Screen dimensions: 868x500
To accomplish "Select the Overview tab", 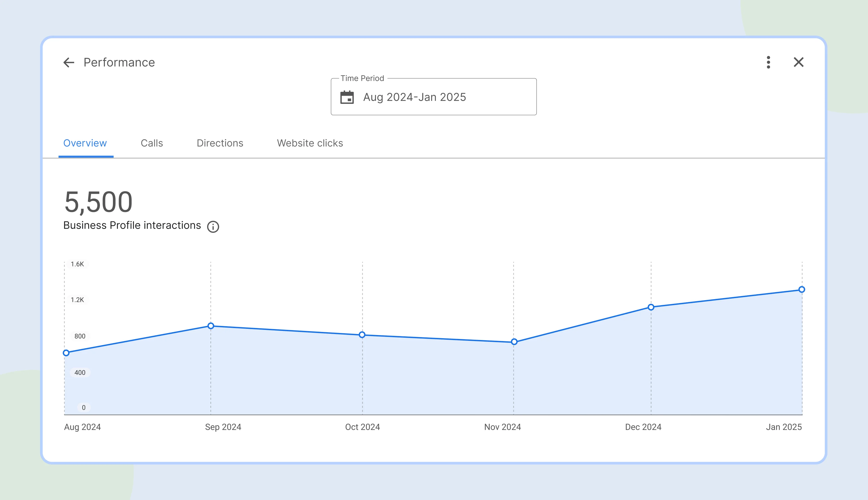I will click(x=85, y=143).
